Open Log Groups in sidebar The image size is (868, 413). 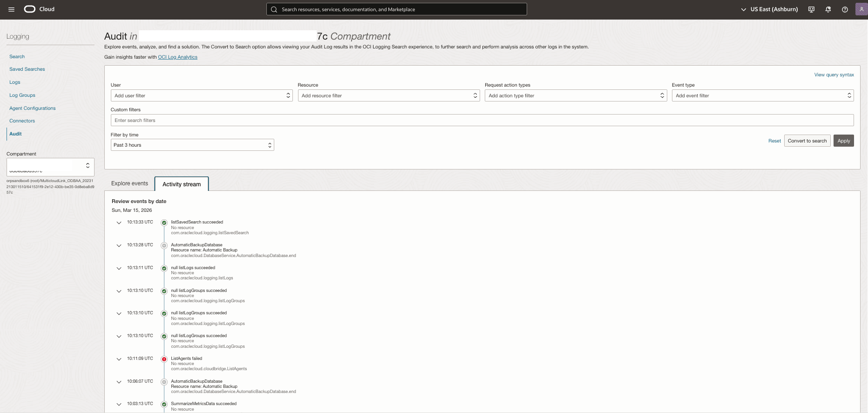pyautogui.click(x=22, y=95)
